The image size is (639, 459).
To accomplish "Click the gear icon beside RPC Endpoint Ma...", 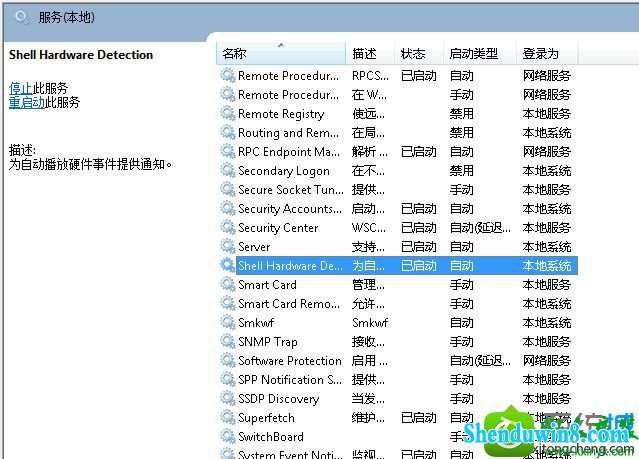I will click(228, 152).
